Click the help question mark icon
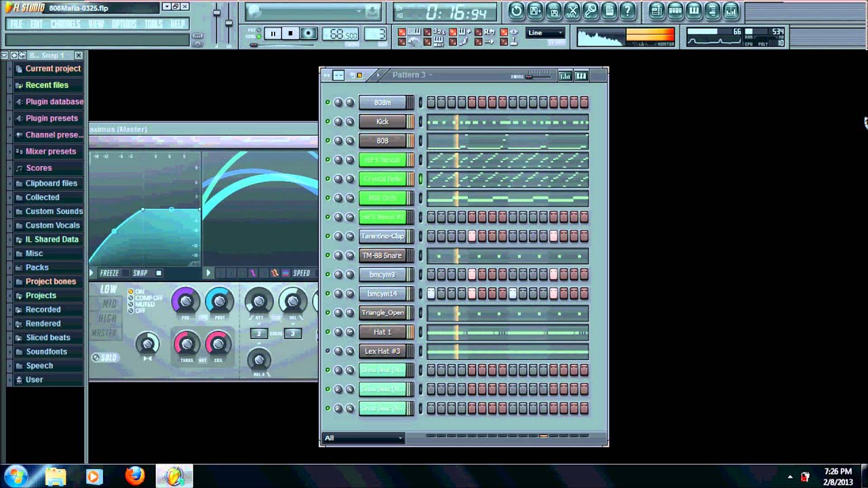 point(629,10)
